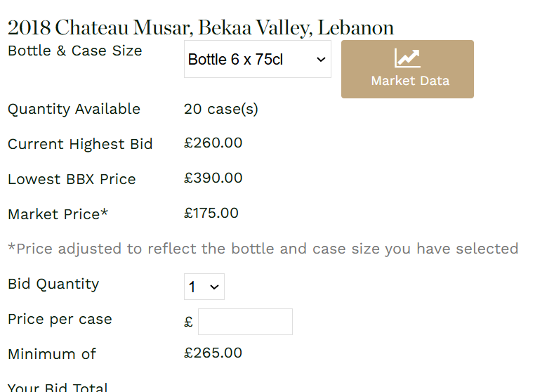Click the Current Highest Bid label
This screenshot has height=392, width=554.
click(x=80, y=144)
